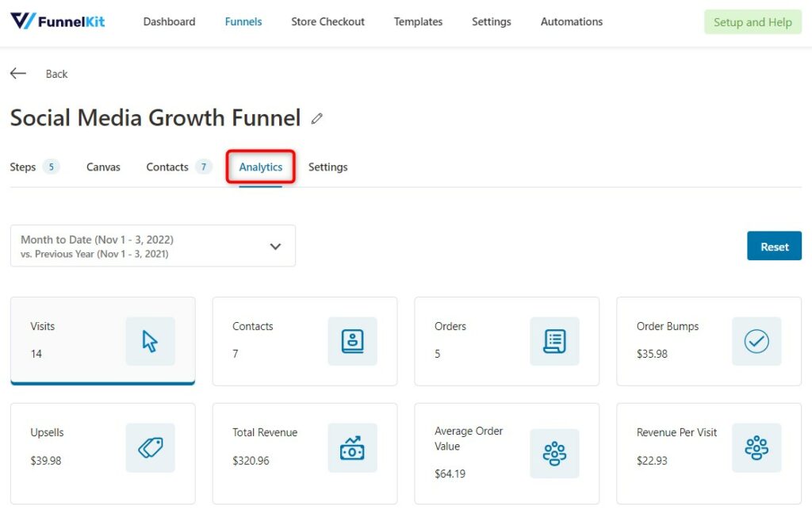Expand date range with chevron arrow
The image size is (812, 514).
click(275, 247)
